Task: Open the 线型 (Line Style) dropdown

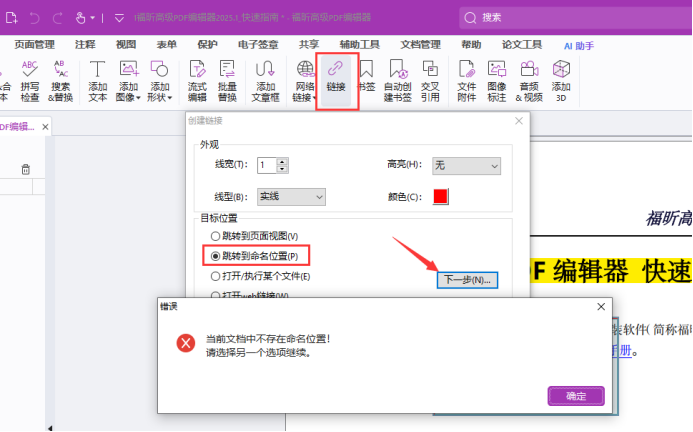Action: point(290,196)
